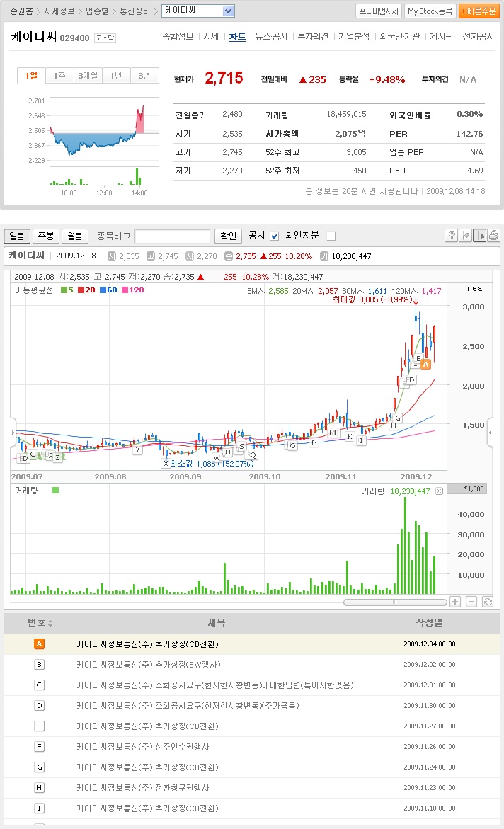Focus the 종목비교 input field

point(173,236)
